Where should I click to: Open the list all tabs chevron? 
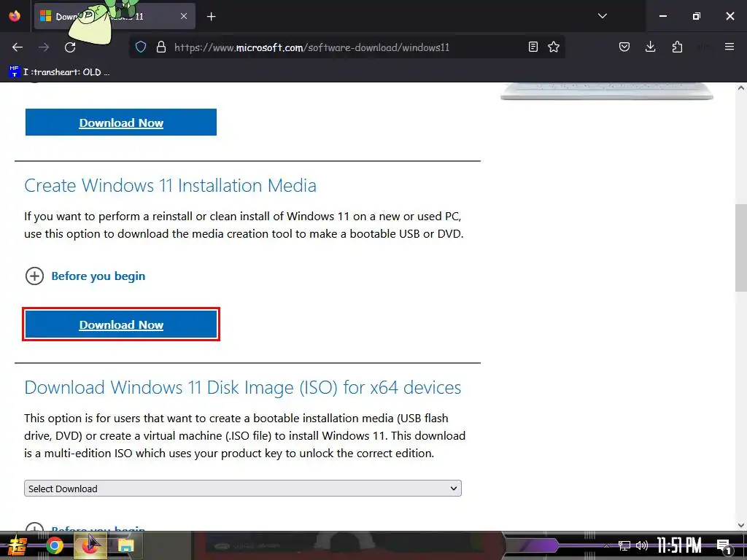click(x=602, y=16)
